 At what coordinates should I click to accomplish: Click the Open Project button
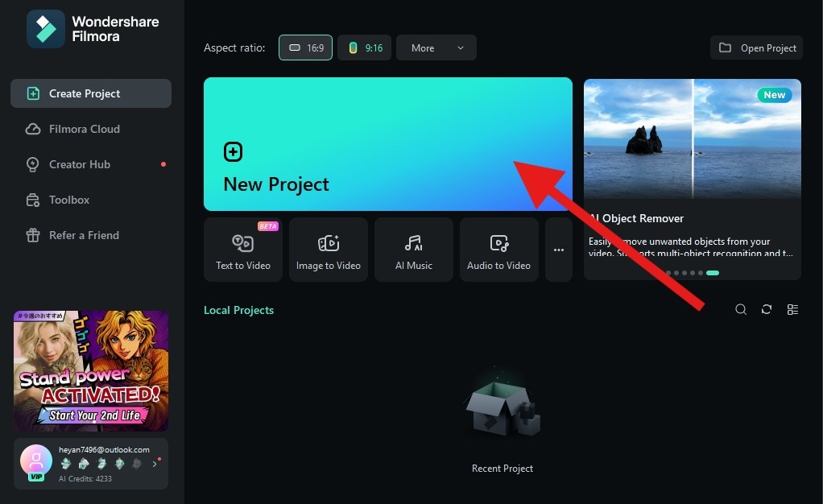point(756,48)
